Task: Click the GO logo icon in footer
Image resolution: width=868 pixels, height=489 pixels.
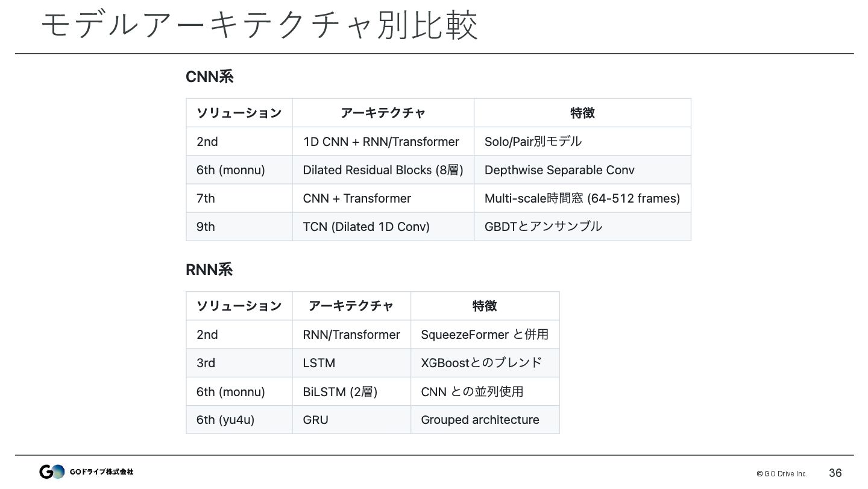Action: tap(52, 472)
